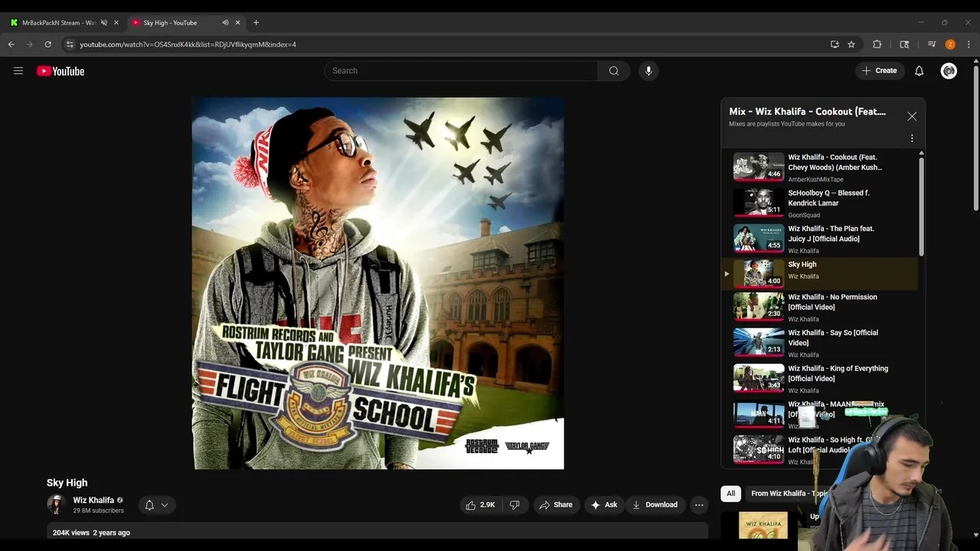The height and width of the screenshot is (551, 980).
Task: Go back in browser history
Action: [x=11, y=44]
